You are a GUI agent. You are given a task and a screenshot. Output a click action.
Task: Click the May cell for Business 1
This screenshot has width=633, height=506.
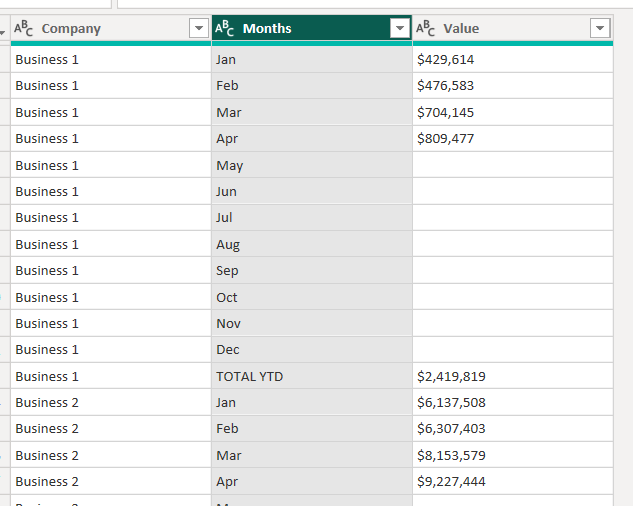coord(312,165)
